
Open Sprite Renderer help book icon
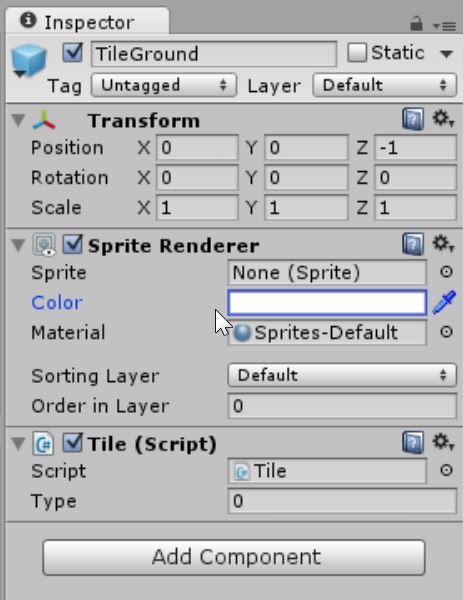point(413,244)
